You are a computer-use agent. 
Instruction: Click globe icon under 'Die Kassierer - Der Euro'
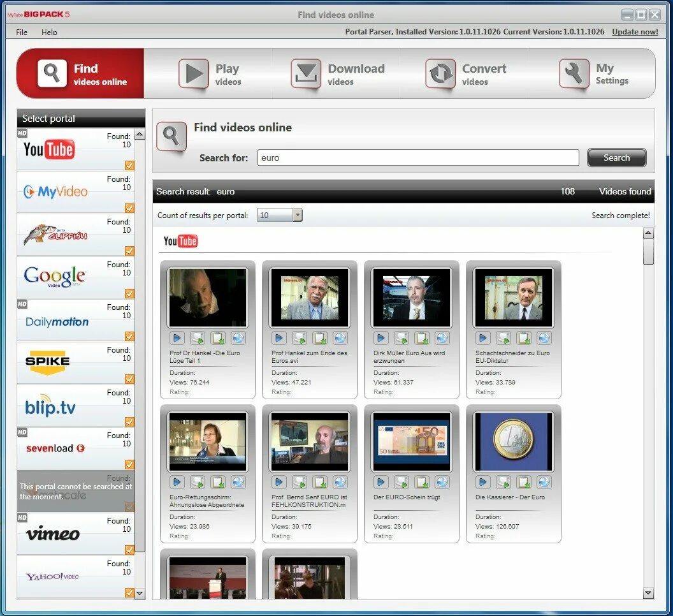(x=544, y=482)
